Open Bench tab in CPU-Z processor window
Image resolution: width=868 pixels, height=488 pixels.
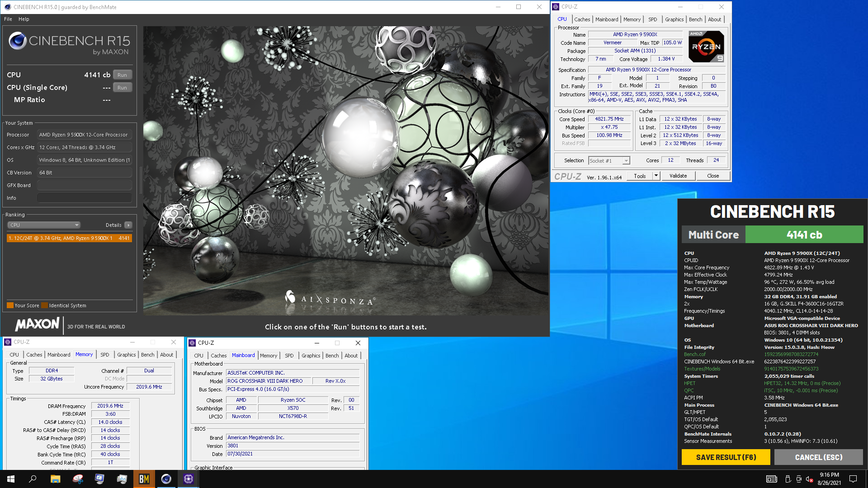coord(695,19)
